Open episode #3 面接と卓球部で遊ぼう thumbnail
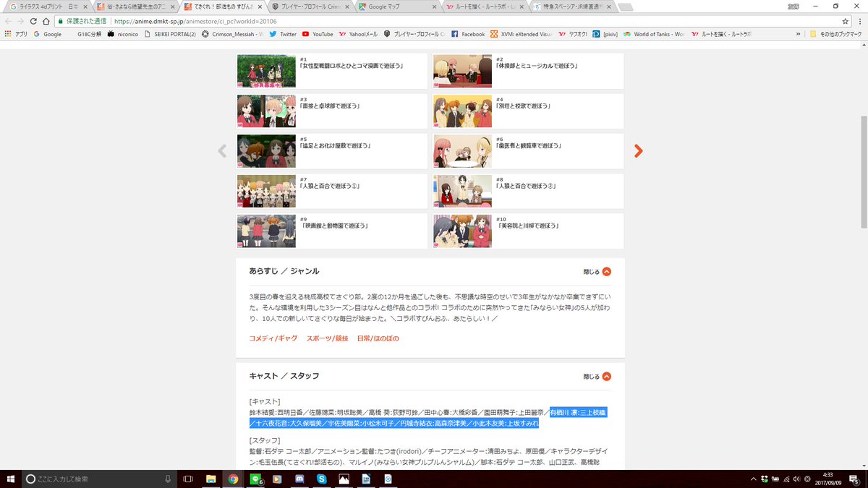The height and width of the screenshot is (488, 868). point(266,111)
